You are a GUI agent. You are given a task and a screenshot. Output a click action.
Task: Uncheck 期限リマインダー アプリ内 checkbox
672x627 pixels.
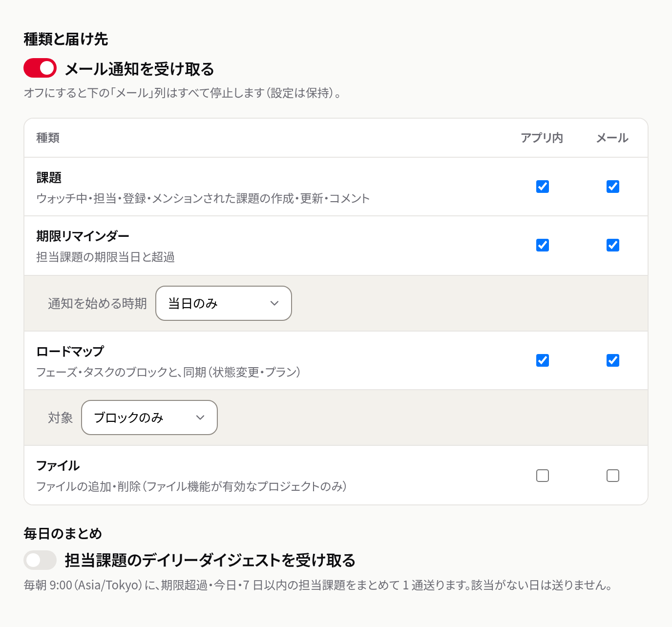click(543, 245)
